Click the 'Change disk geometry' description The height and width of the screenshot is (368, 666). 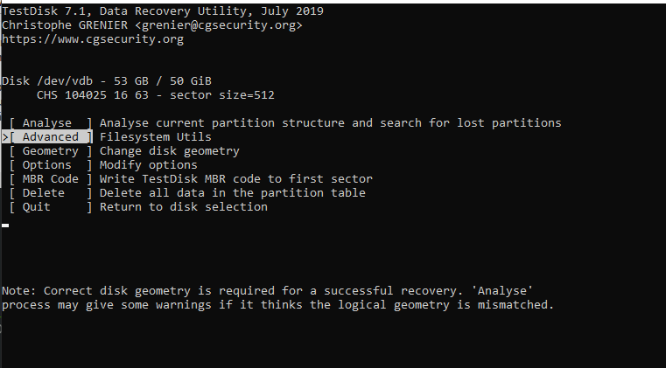click(x=169, y=151)
